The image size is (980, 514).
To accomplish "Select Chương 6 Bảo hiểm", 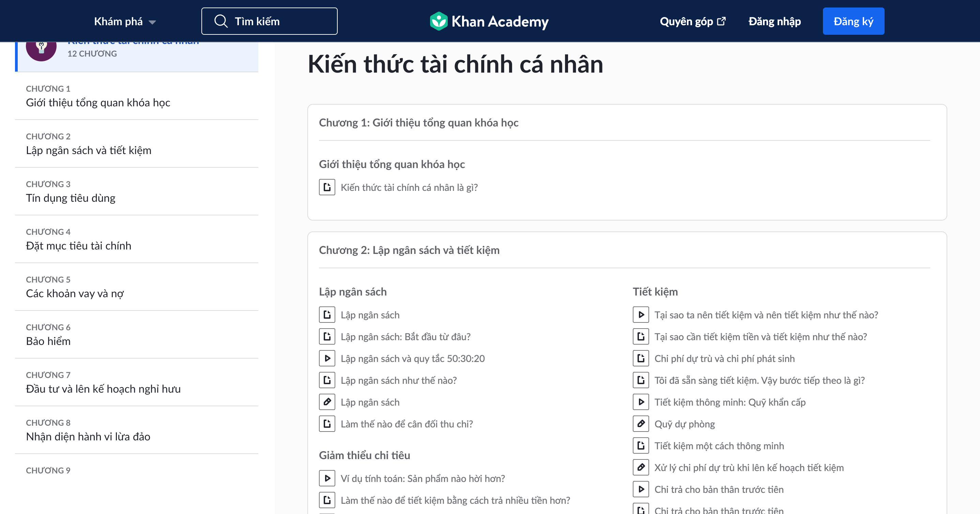I will (137, 335).
